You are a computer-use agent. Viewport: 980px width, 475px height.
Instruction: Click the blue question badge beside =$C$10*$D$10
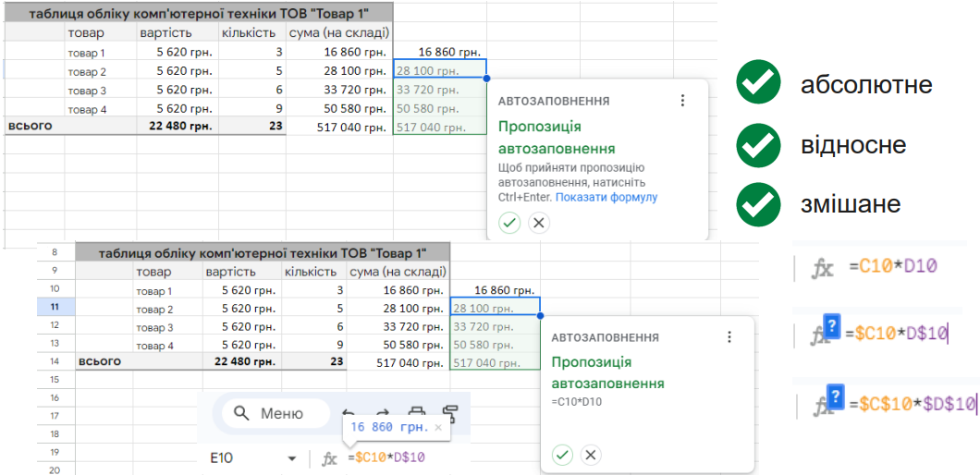click(834, 398)
